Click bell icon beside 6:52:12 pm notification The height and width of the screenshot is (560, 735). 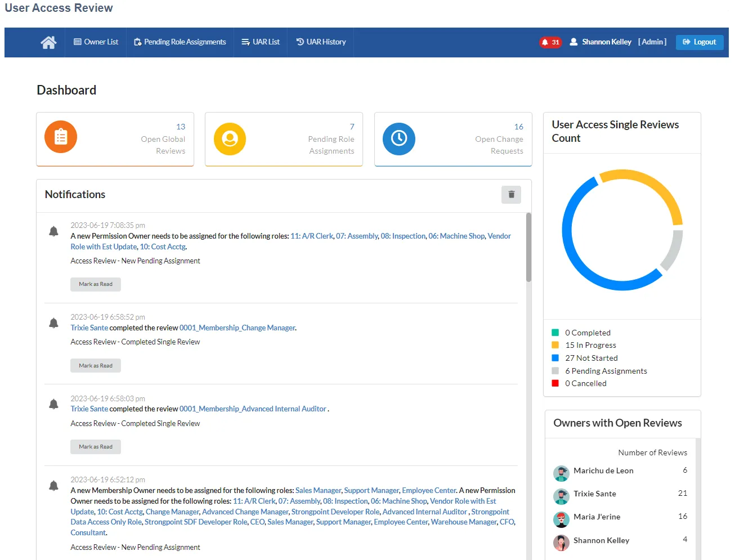(53, 485)
